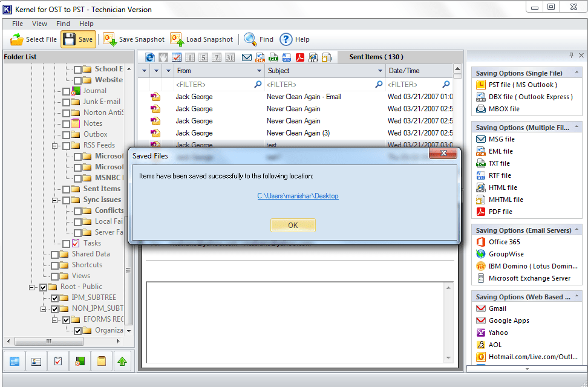Open the contacts card view icon
This screenshot has width=588, height=387.
pos(36,361)
